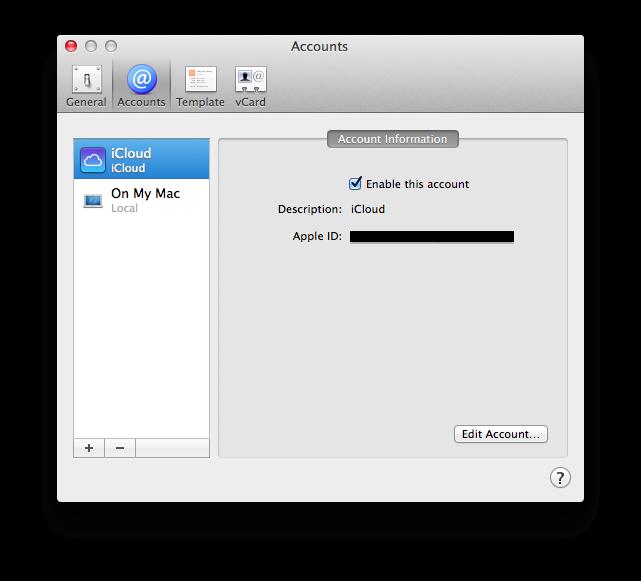
Task: Click the Apple ID: label
Action: 317,236
